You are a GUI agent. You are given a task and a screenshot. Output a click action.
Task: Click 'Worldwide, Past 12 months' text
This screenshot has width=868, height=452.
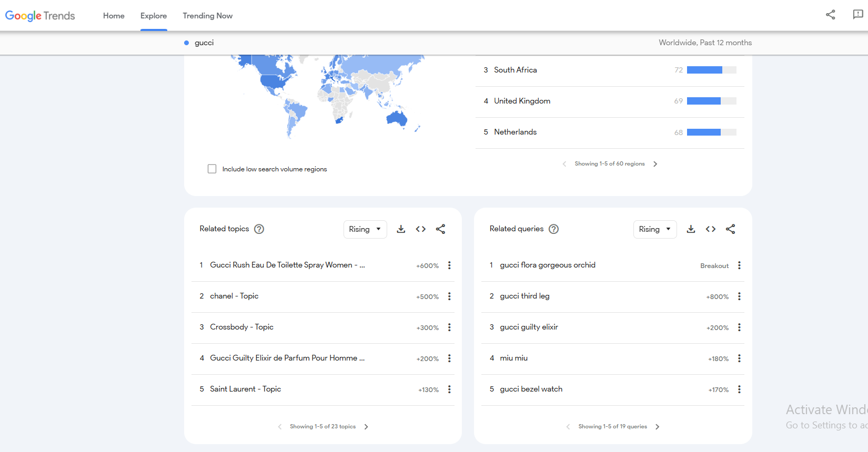tap(705, 43)
